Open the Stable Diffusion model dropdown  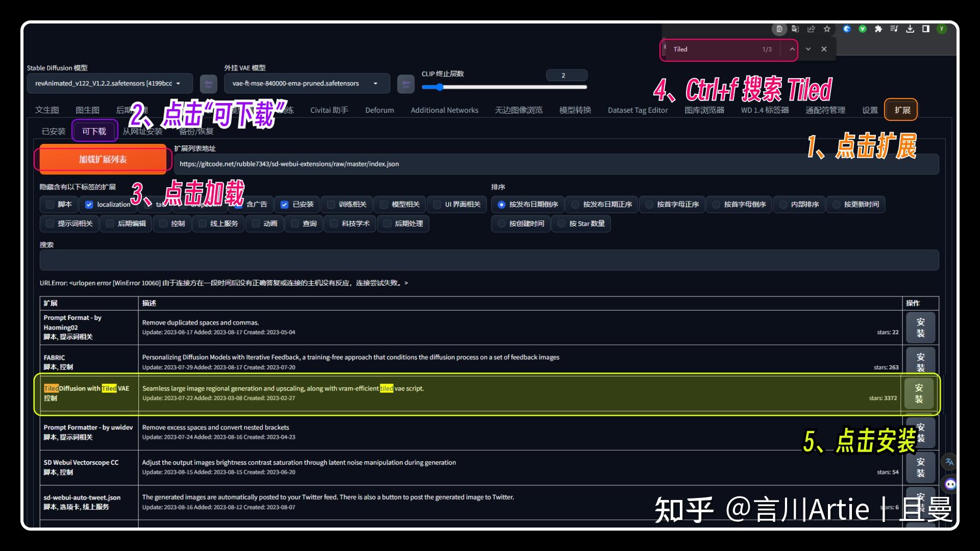coord(178,84)
